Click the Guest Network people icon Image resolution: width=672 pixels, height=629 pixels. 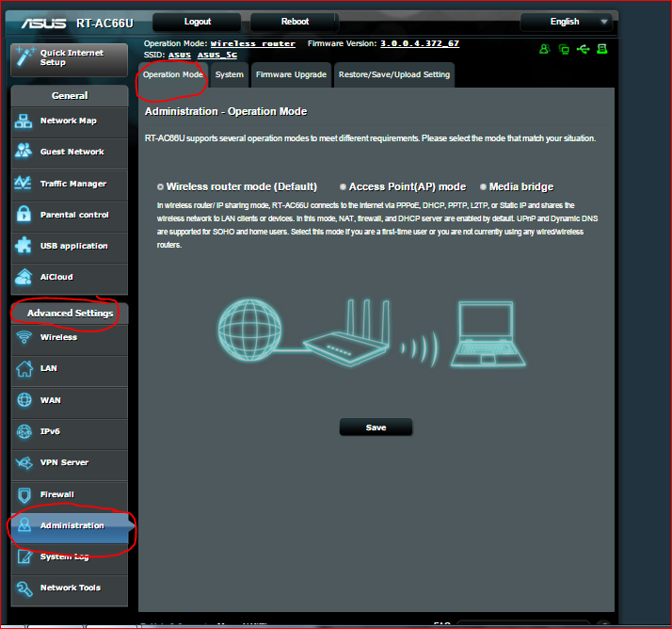(x=24, y=151)
